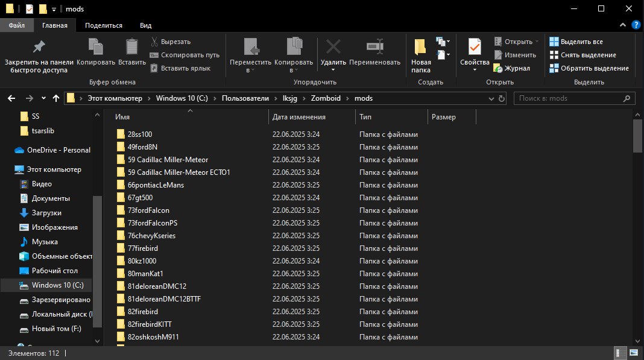
Task: Open Журнал history command
Action: (x=512, y=68)
